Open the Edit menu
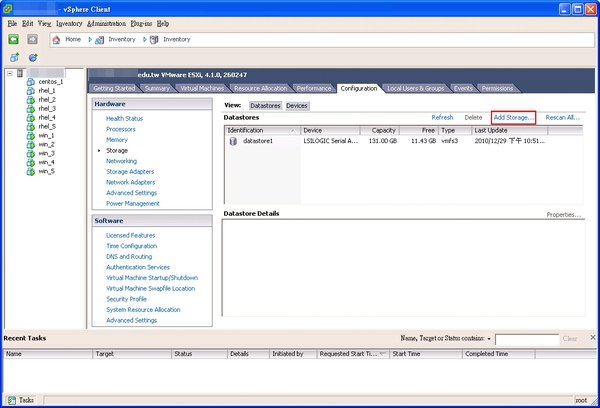The width and height of the screenshot is (600, 408). point(28,24)
